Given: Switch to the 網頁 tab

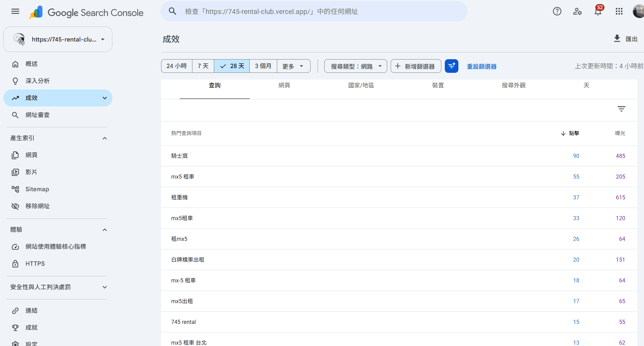Looking at the screenshot, I should point(284,85).
